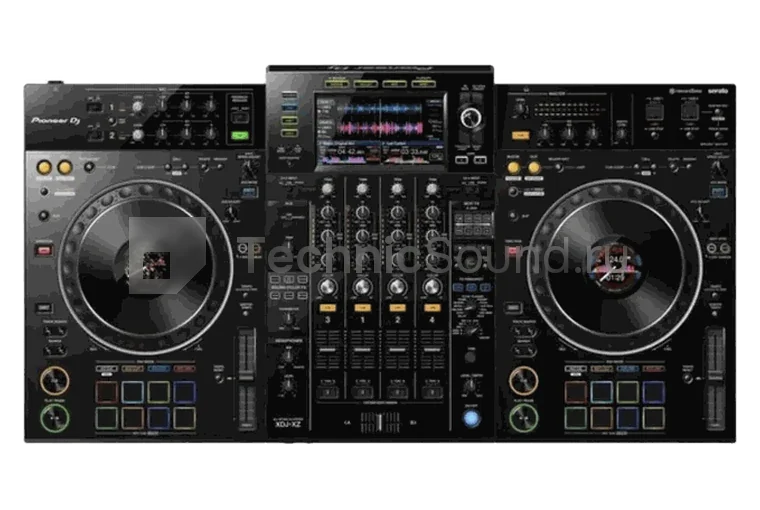
Task: Select the white Hot Cue pad mode on left deck
Action: (x=107, y=369)
